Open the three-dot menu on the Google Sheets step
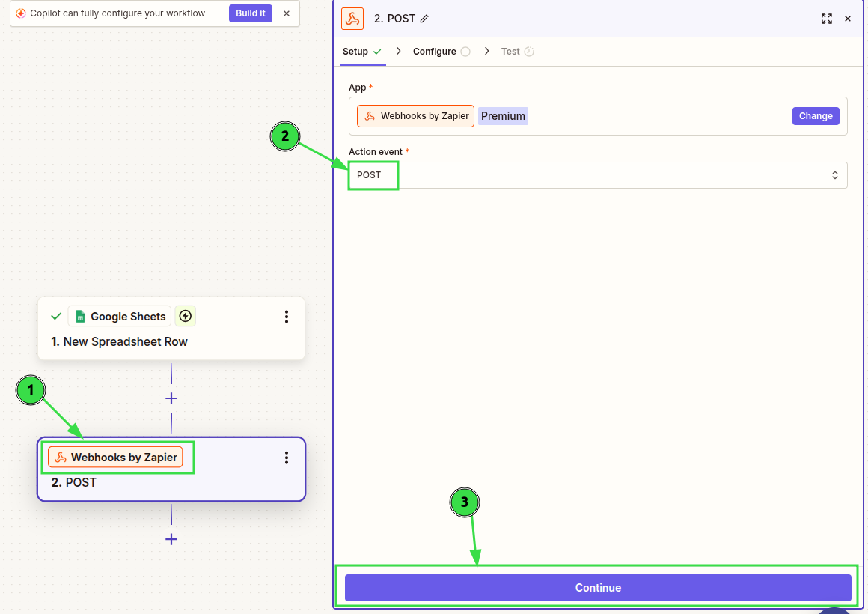868x614 pixels. click(x=286, y=317)
